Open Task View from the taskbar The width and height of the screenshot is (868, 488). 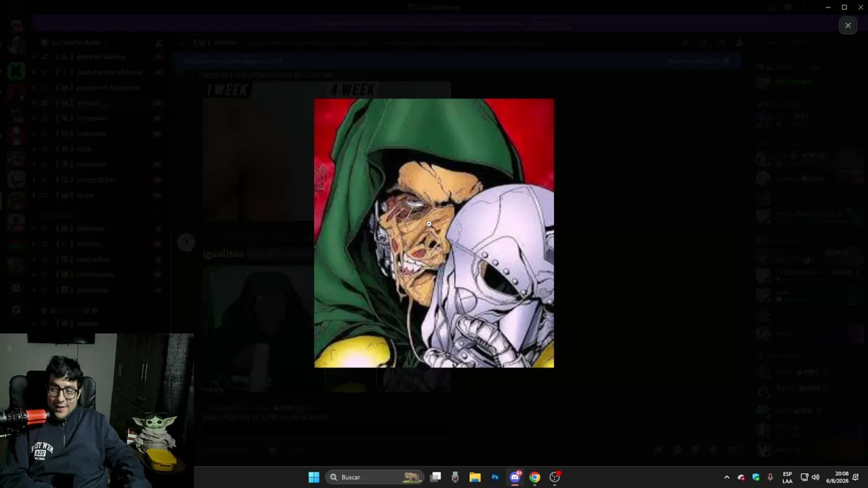(436, 477)
